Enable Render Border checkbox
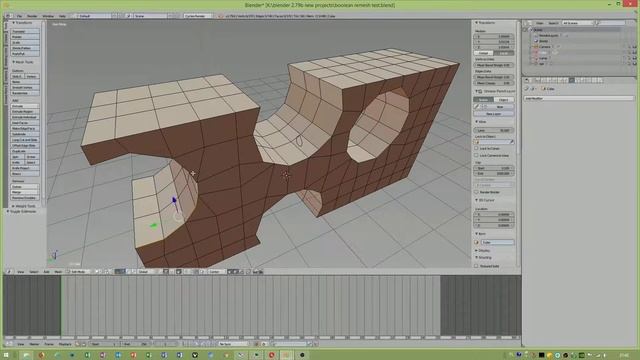Screen dimensions: 640x360 (476, 192)
